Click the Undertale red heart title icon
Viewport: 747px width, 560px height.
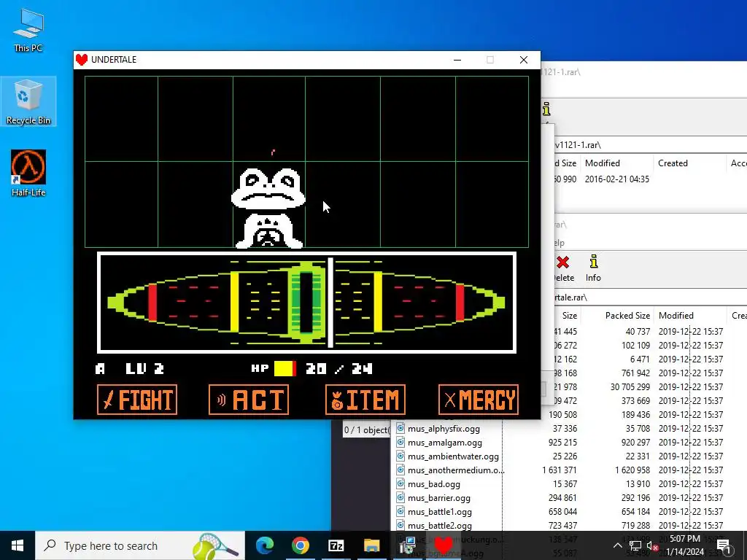pos(82,60)
